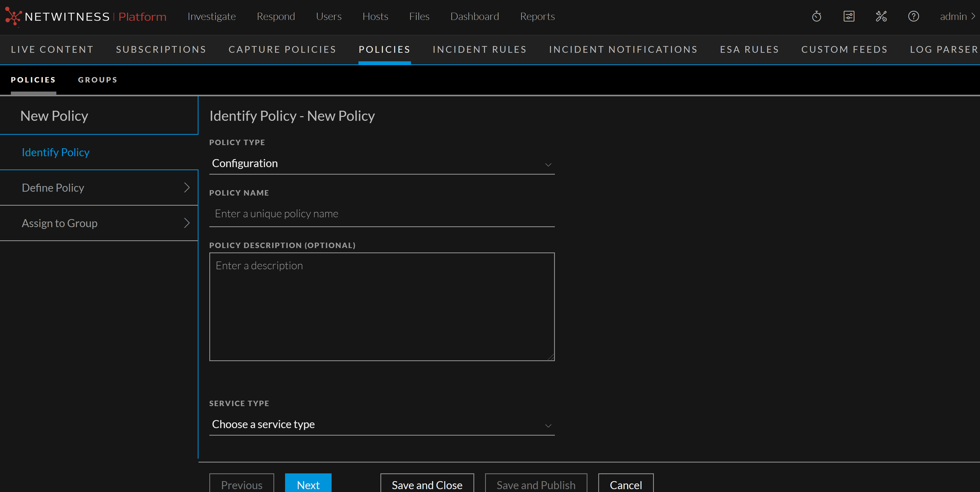Open the Incident Rules tab
Viewport: 980px width, 492px height.
tap(479, 49)
